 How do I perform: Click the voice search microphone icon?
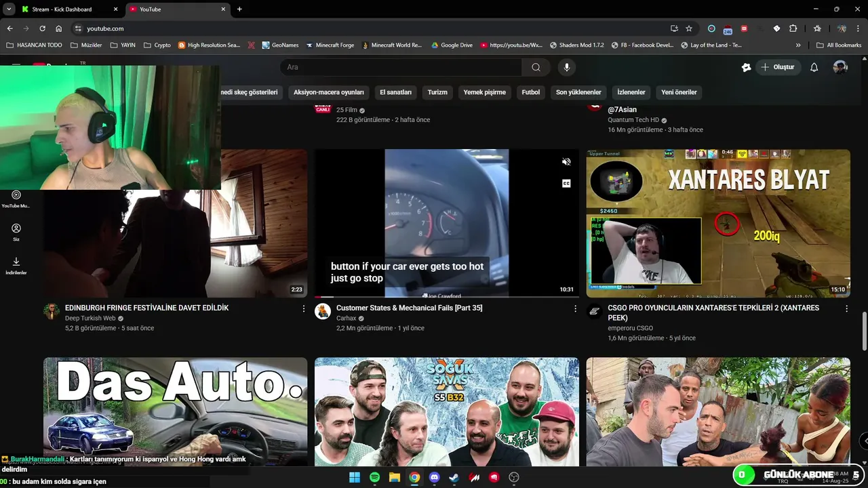(567, 67)
